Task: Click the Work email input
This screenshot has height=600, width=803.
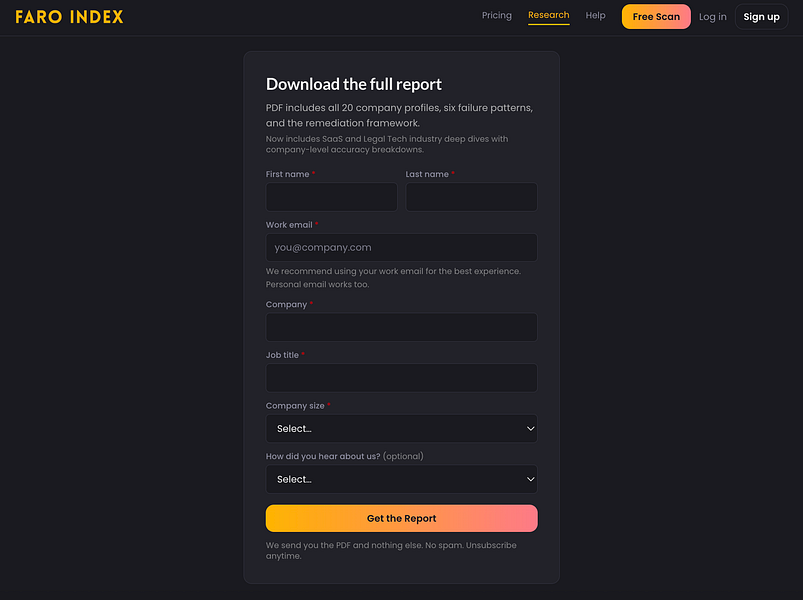Action: coord(402,248)
